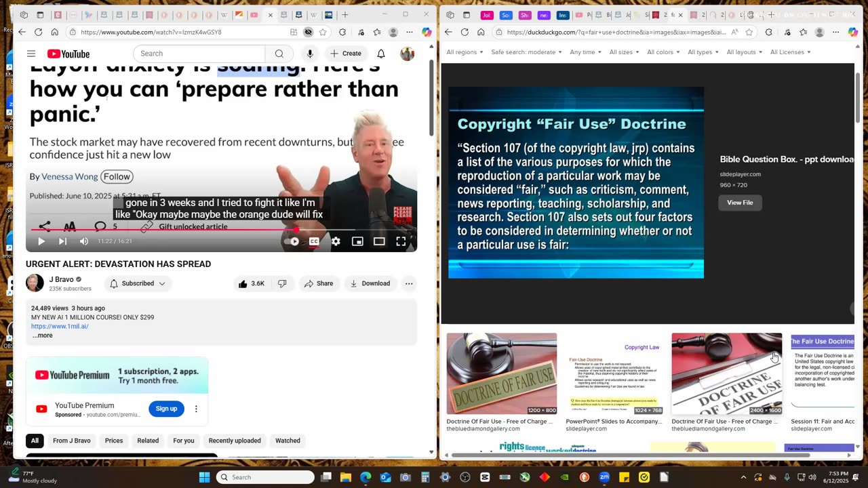Switch to miniplayer mode
This screenshot has width=868, height=488.
coord(357,241)
